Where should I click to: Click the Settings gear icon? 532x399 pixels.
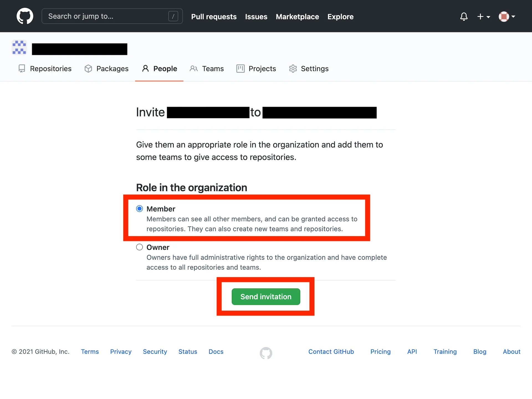(293, 68)
